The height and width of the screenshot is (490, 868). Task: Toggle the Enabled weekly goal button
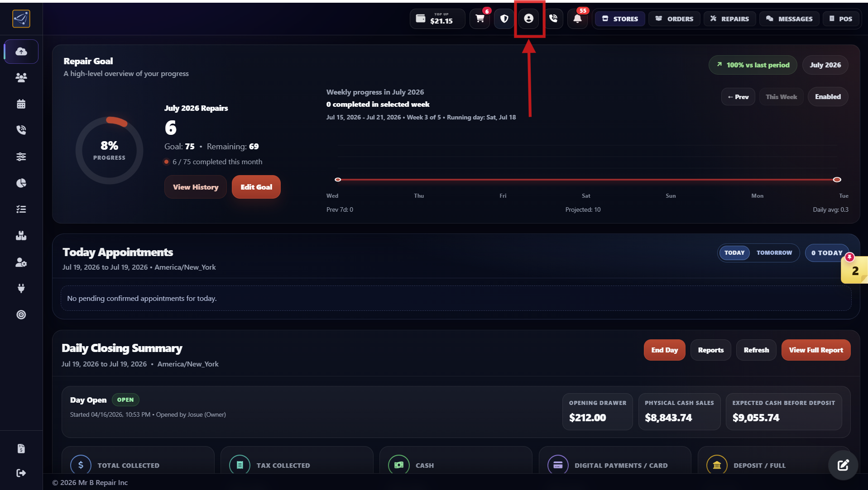click(x=828, y=97)
